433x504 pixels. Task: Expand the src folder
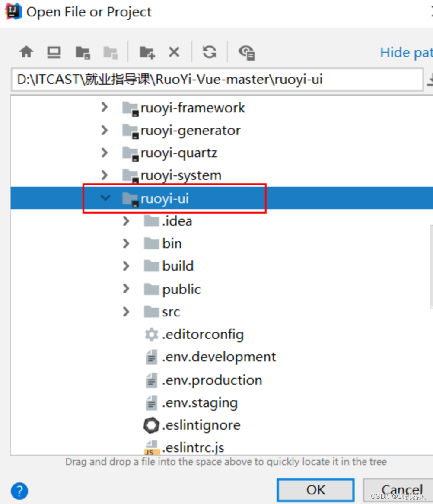[x=126, y=312]
